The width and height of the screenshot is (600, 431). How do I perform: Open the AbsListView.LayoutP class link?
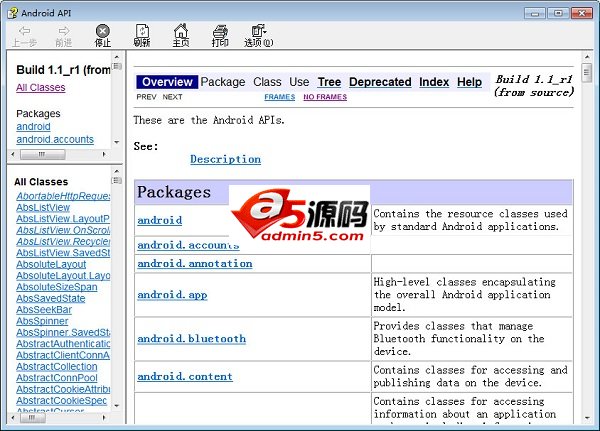(x=63, y=219)
